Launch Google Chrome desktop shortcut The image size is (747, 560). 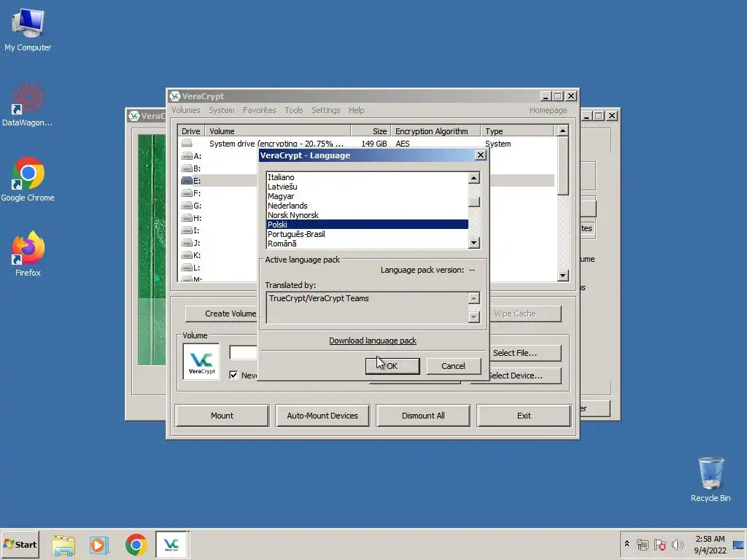[28, 179]
